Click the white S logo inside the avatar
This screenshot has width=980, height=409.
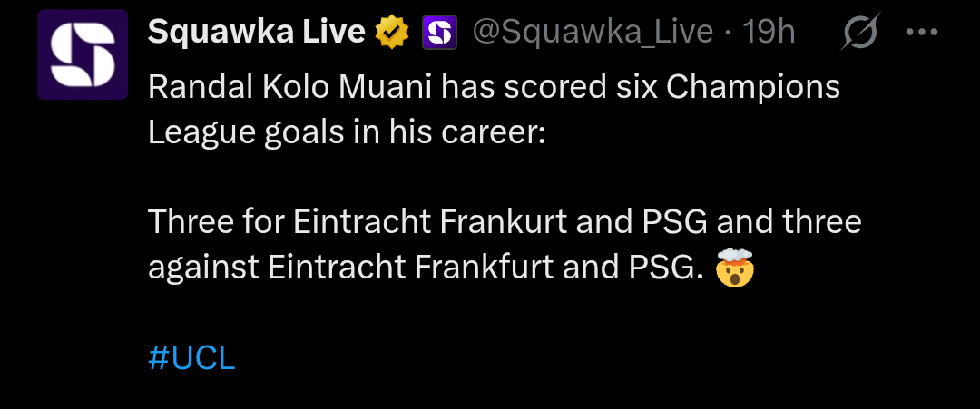[x=83, y=54]
